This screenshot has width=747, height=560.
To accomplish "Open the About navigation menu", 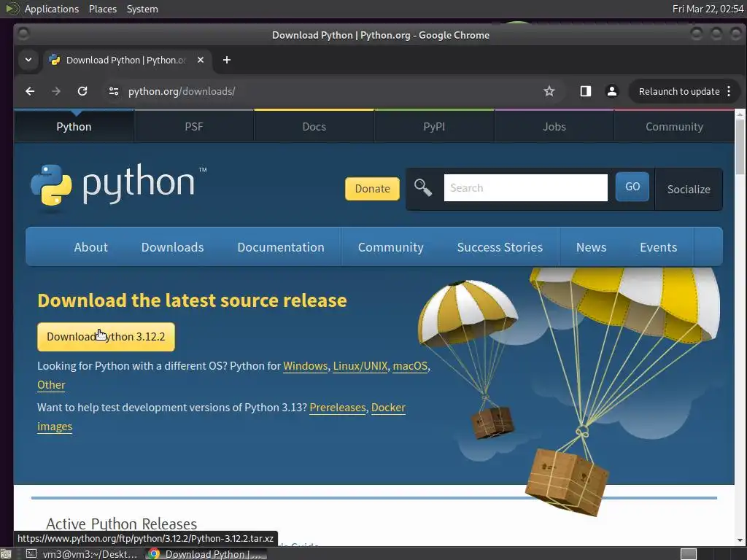I will (90, 247).
